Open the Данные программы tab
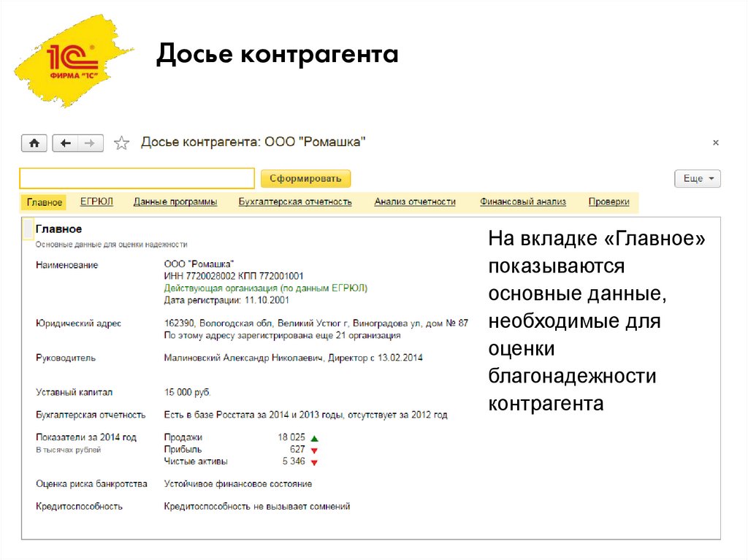Image resolution: width=748 pixels, height=560 pixels. (175, 202)
